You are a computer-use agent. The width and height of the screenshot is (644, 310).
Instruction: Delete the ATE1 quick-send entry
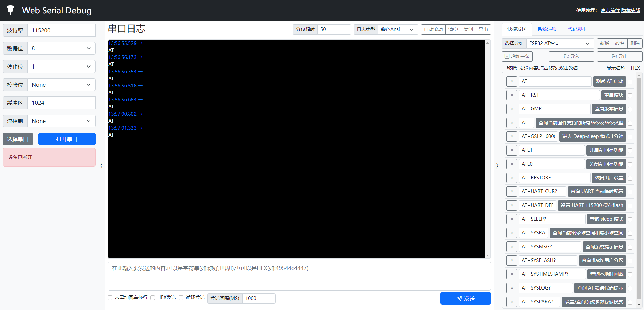512,150
